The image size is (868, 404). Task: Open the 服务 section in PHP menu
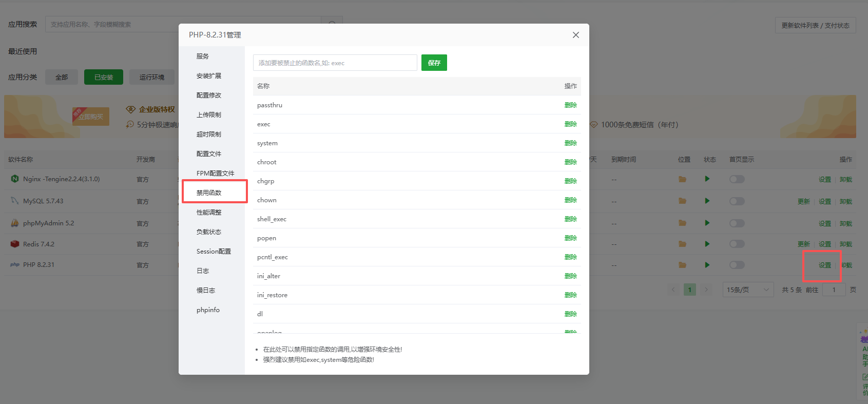(x=203, y=56)
